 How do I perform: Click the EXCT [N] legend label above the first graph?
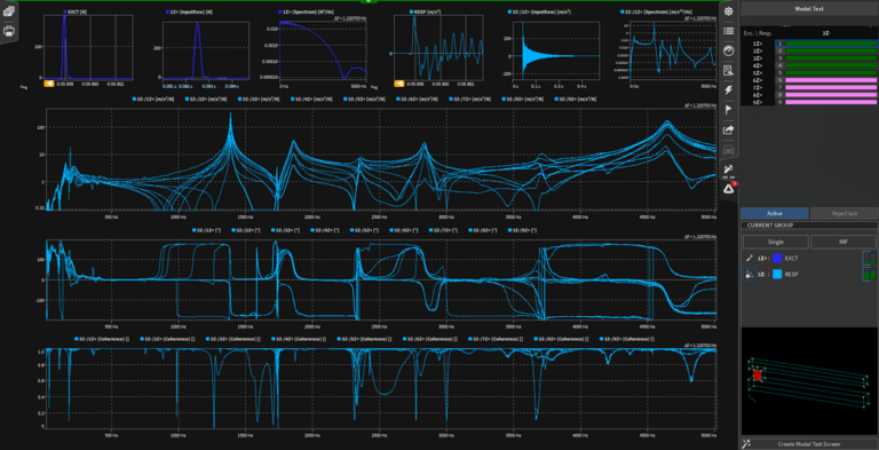[x=77, y=11]
